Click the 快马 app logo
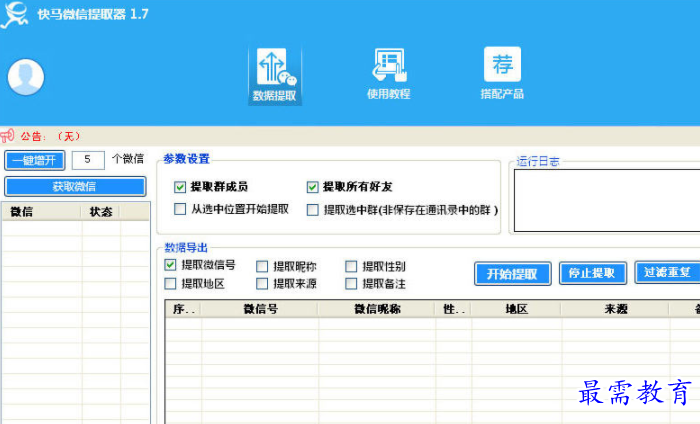Image resolution: width=700 pixels, height=424 pixels. (x=14, y=14)
